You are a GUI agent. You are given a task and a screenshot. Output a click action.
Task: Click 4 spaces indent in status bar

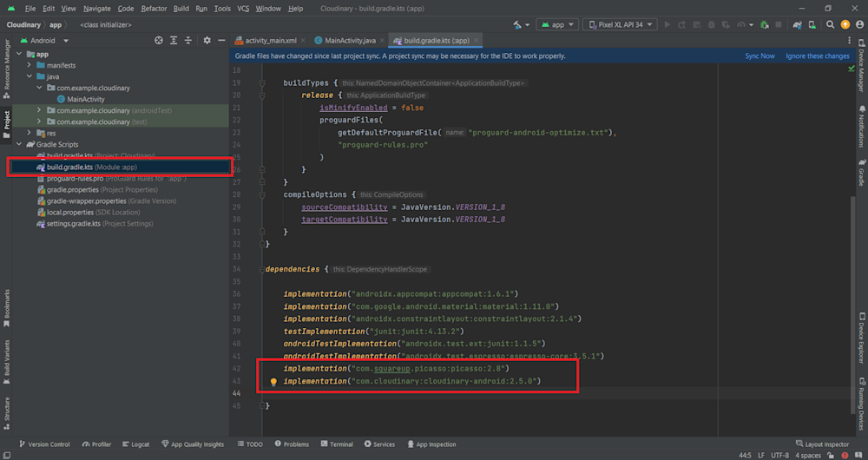pos(808,455)
